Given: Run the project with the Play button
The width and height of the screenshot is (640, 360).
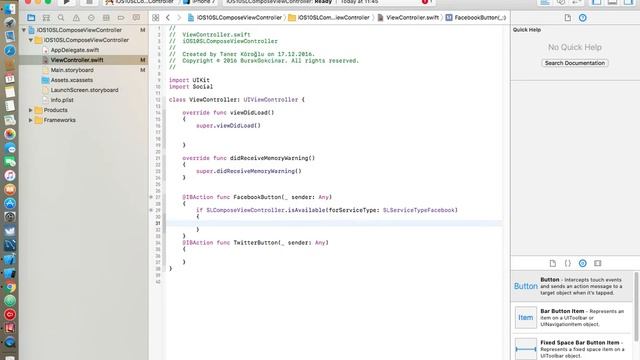Looking at the screenshot, I should (x=67, y=2).
